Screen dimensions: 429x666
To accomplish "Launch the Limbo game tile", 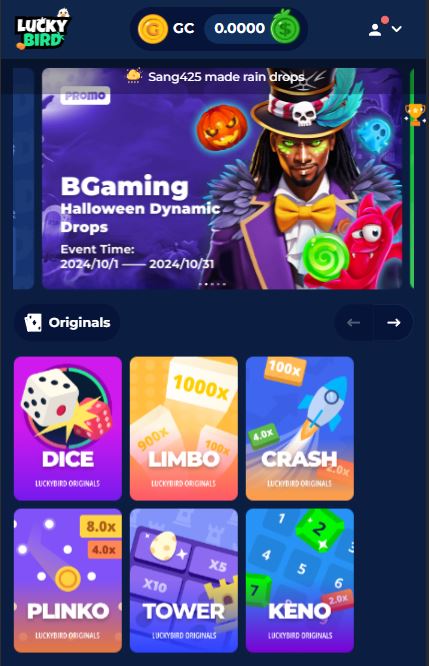I will coord(184,429).
